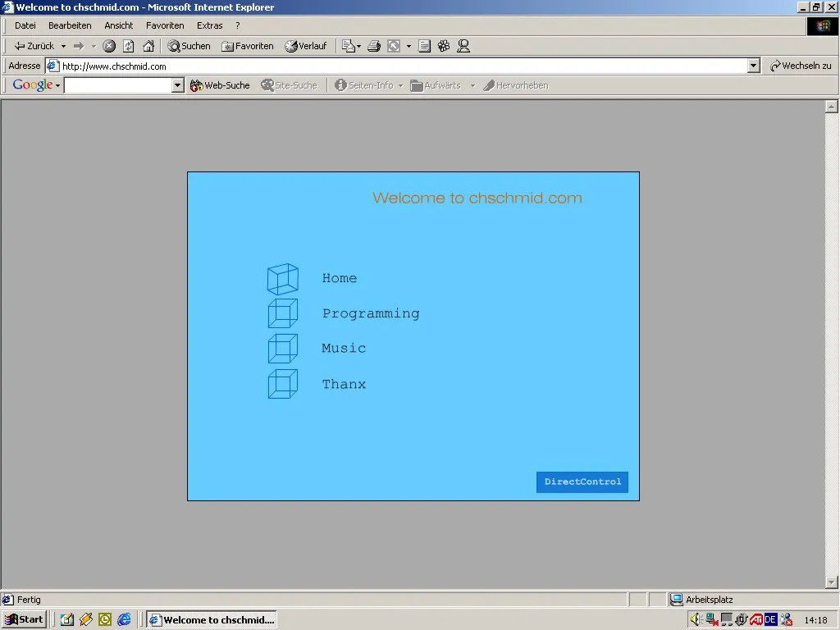
Task: Click the Zurück back button
Action: (x=34, y=46)
